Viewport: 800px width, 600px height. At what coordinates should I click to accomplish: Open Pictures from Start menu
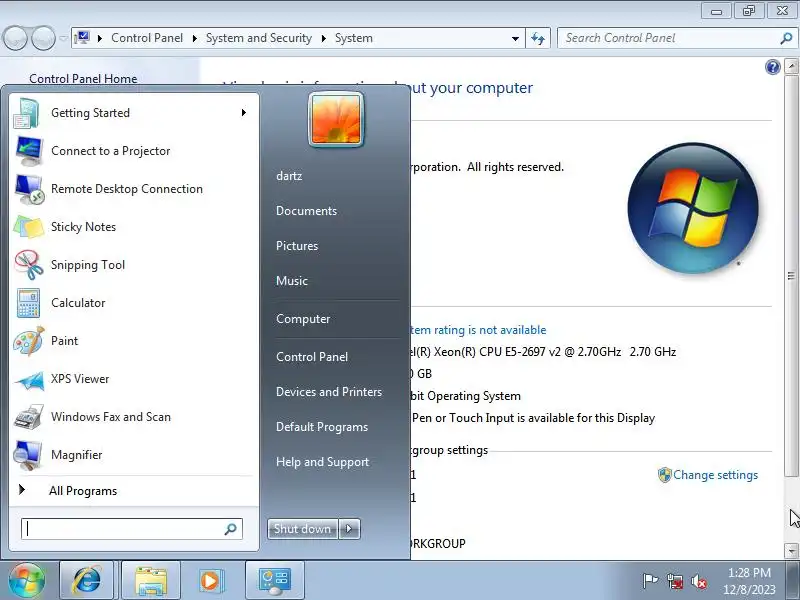pos(297,246)
